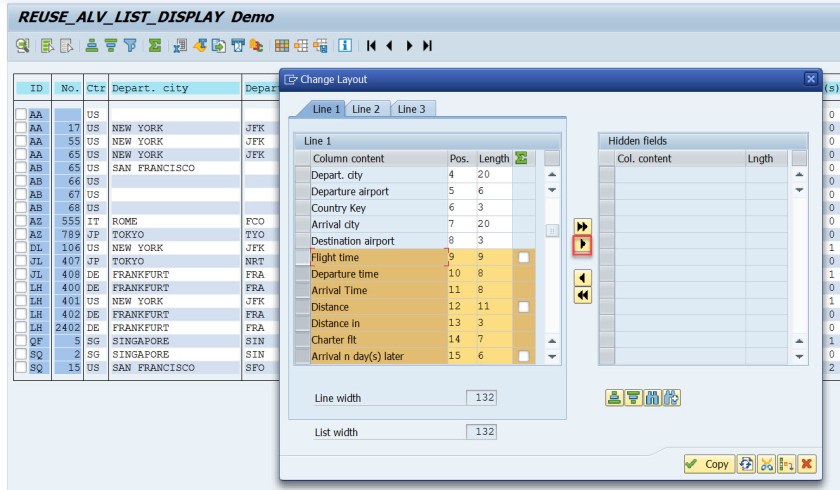
Task: Go to next page in main toolbar
Action: (x=409, y=46)
